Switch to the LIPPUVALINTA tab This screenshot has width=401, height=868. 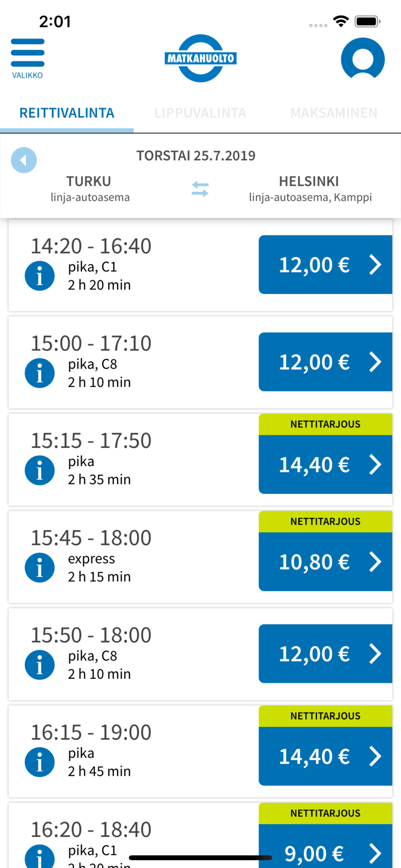click(200, 113)
